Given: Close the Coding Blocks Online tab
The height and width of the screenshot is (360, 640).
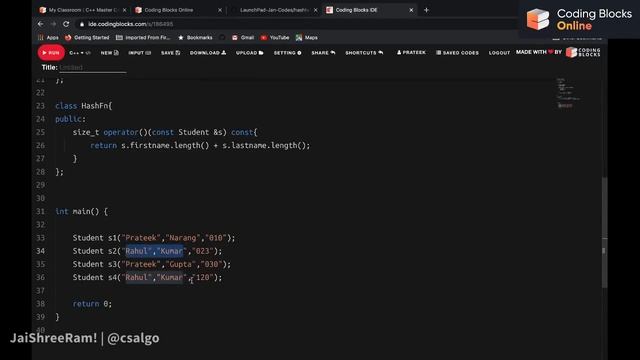Looking at the screenshot, I should (220, 10).
